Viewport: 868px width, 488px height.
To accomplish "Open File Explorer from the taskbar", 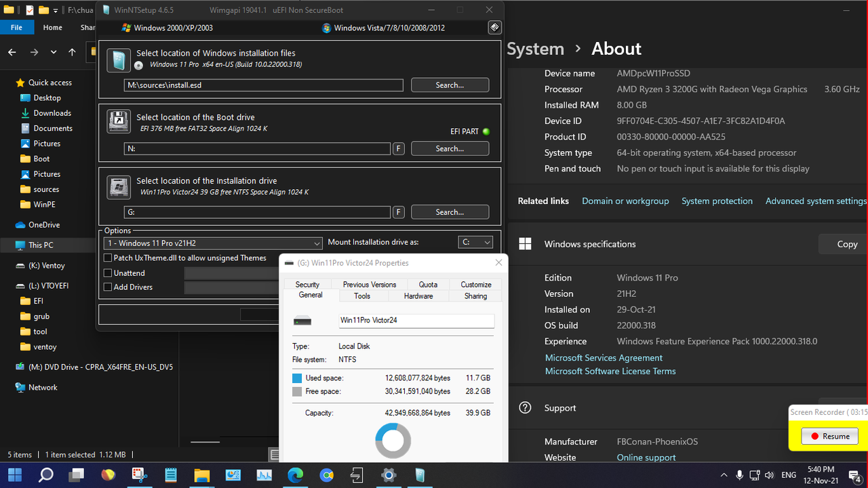I will 201,475.
